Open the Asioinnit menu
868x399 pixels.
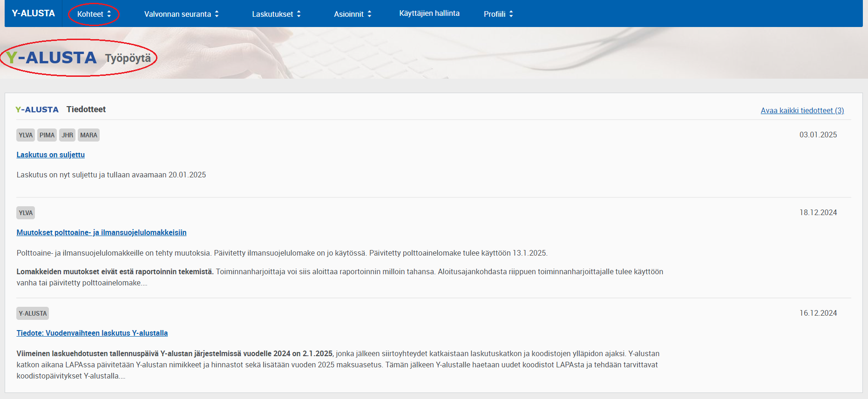coord(353,14)
